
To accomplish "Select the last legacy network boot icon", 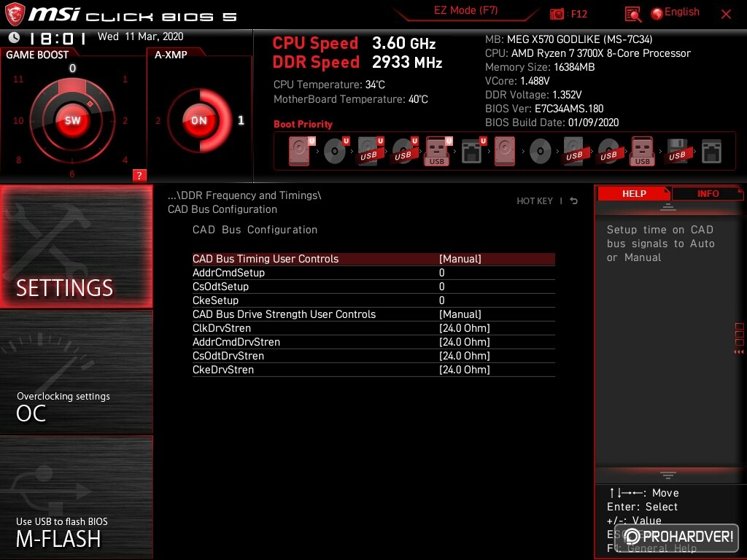I will point(711,152).
